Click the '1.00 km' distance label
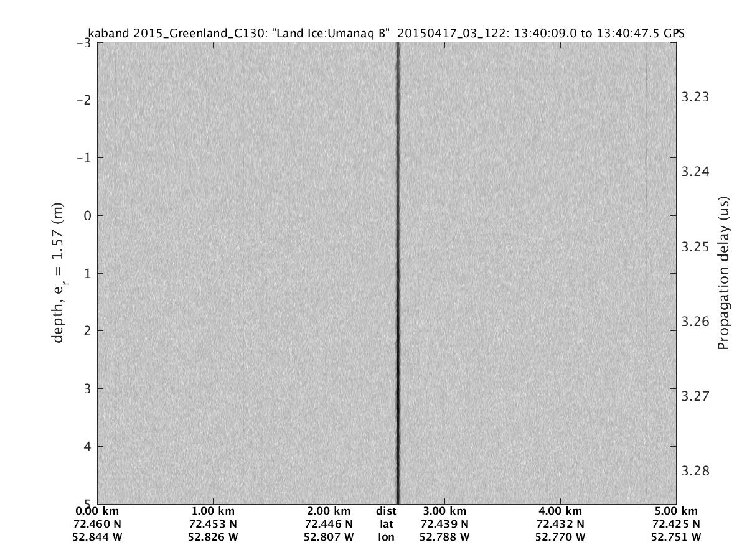The width and height of the screenshot is (747, 560). pyautogui.click(x=213, y=511)
